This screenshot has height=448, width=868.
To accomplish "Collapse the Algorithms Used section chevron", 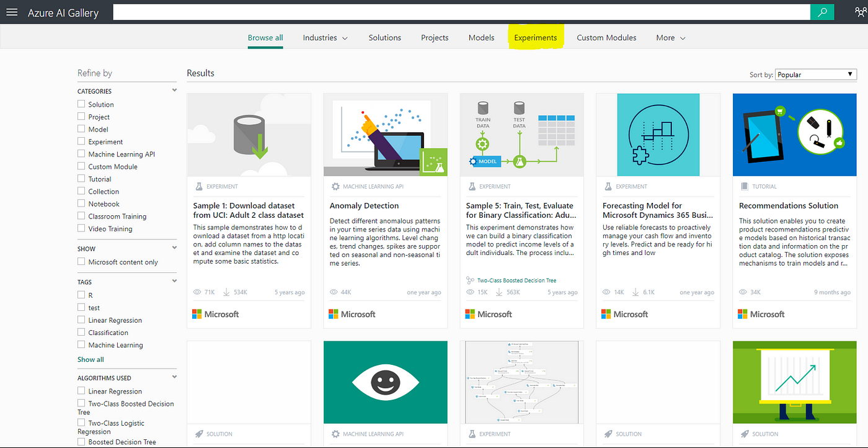I will coord(174,377).
